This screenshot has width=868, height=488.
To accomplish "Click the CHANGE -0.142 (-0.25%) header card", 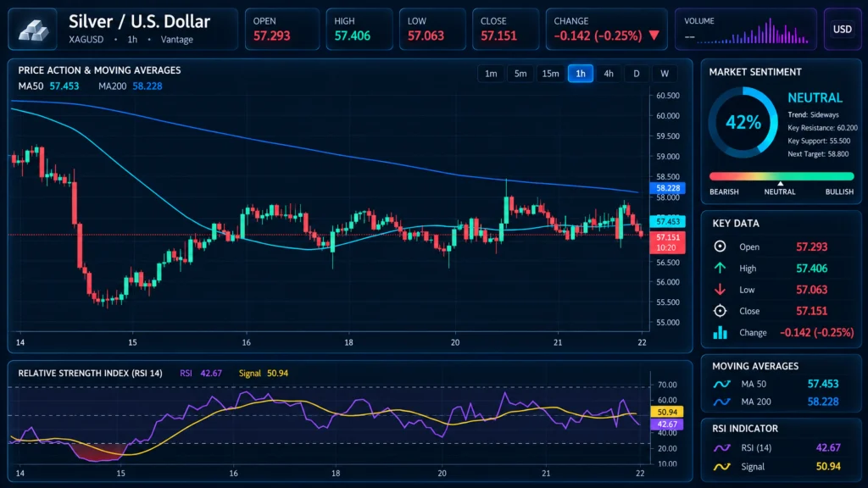I will 607,30.
